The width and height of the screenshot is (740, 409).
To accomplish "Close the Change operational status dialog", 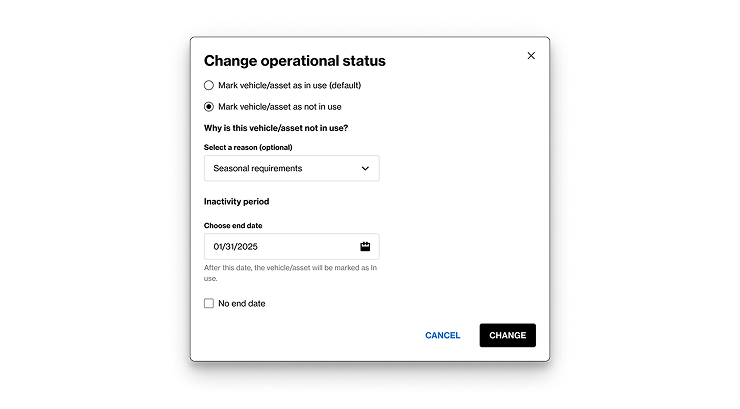I will click(x=531, y=56).
